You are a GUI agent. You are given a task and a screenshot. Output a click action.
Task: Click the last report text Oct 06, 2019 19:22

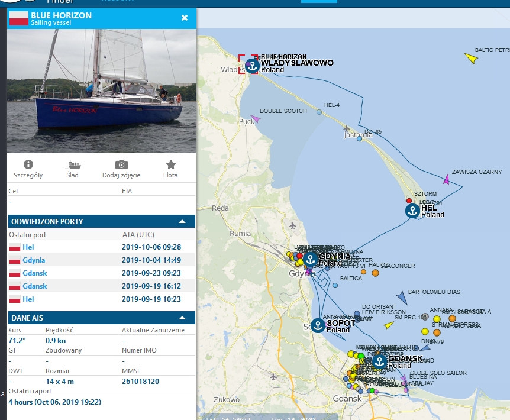(54, 402)
